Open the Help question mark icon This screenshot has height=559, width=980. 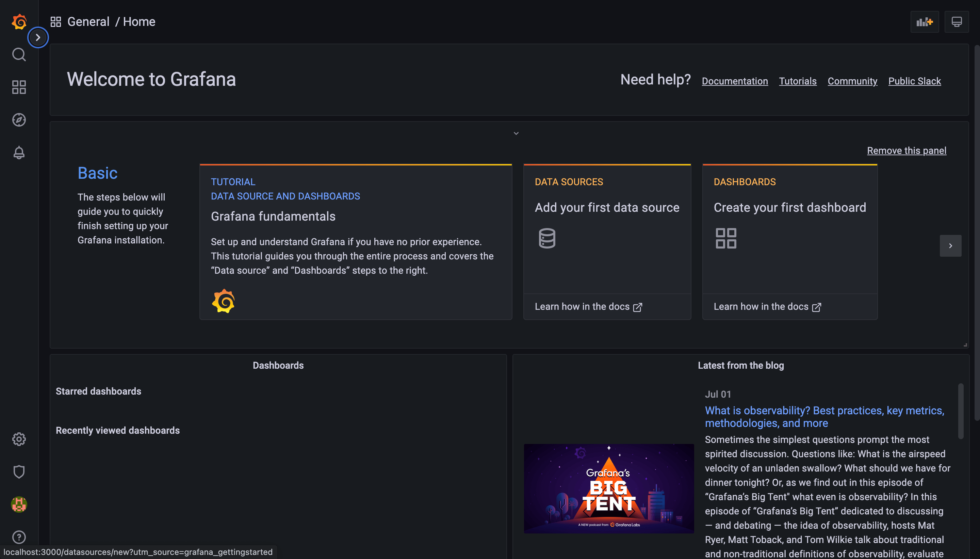coord(19,537)
